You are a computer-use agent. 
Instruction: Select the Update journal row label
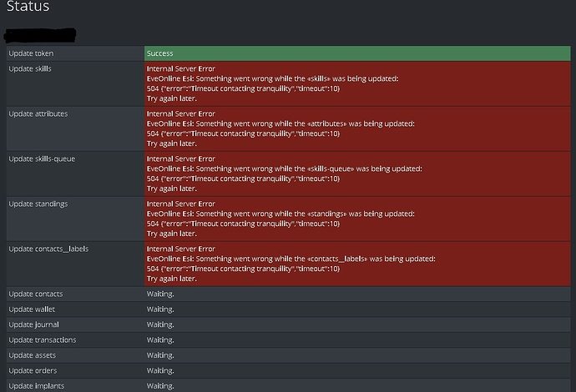pyautogui.click(x=33, y=324)
